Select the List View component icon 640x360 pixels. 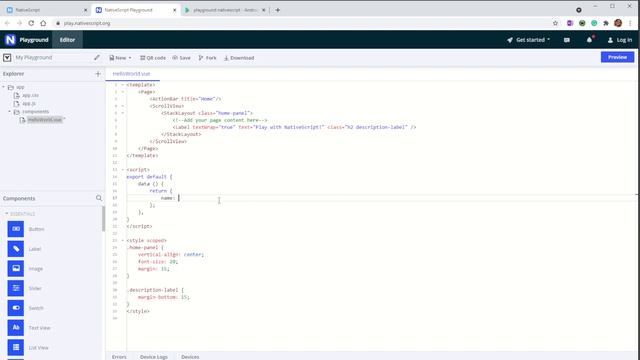click(x=16, y=347)
